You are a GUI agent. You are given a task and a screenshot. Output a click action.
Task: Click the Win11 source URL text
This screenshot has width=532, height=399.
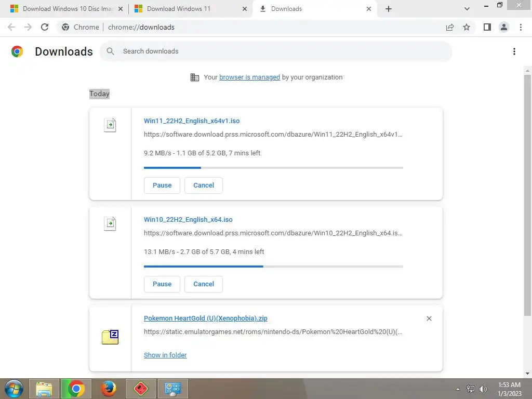[273, 135]
